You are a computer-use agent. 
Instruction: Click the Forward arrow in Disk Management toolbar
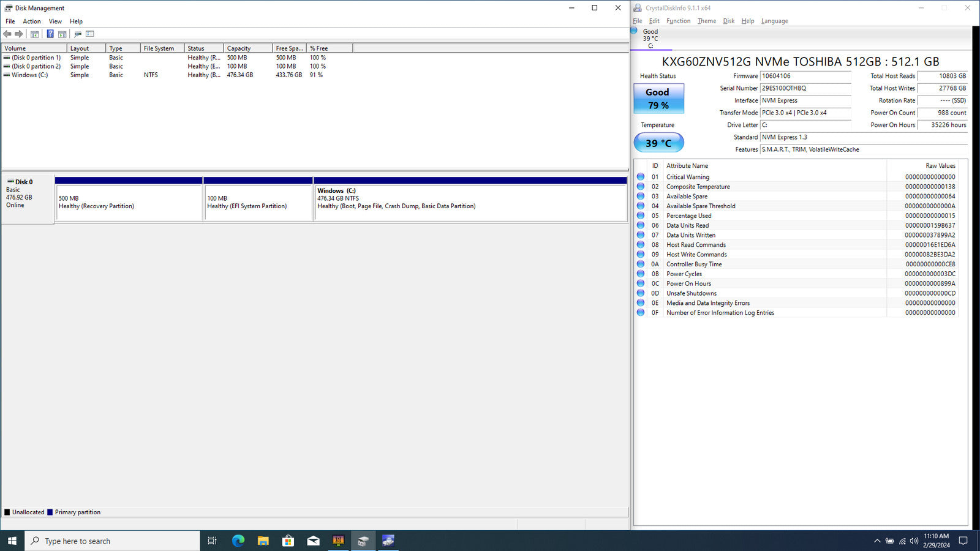(x=19, y=34)
